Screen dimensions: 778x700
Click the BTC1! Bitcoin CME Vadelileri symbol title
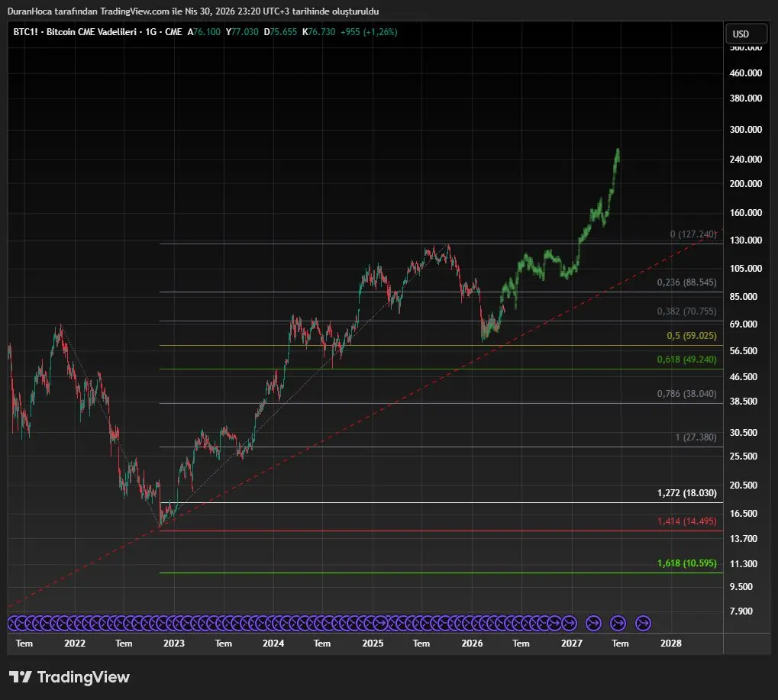(x=75, y=32)
